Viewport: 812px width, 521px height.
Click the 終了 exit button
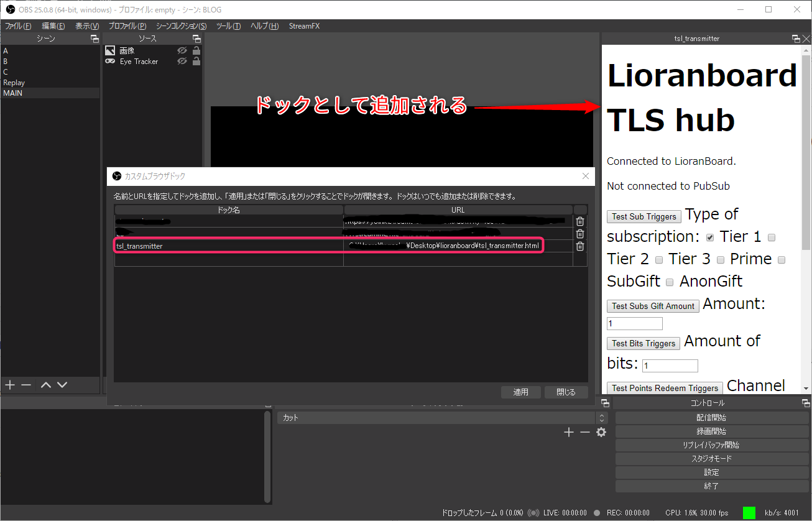pos(712,486)
